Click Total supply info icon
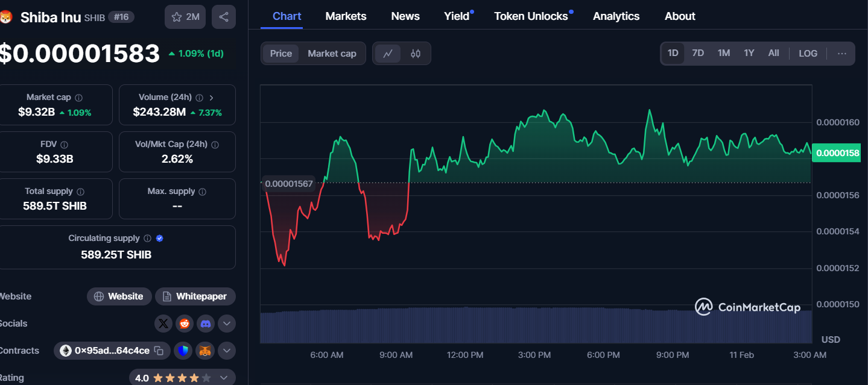Image resolution: width=868 pixels, height=385 pixels. (80, 192)
